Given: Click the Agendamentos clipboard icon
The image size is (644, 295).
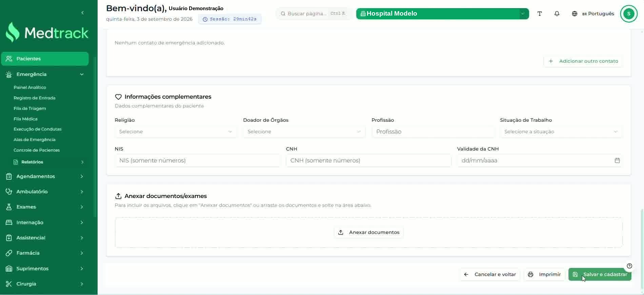Looking at the screenshot, I should [x=9, y=176].
